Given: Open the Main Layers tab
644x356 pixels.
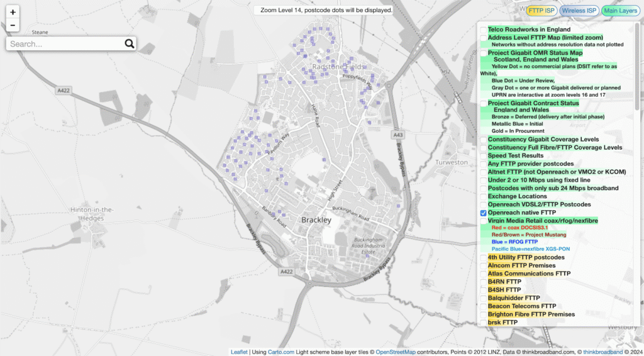Looking at the screenshot, I should click(619, 11).
